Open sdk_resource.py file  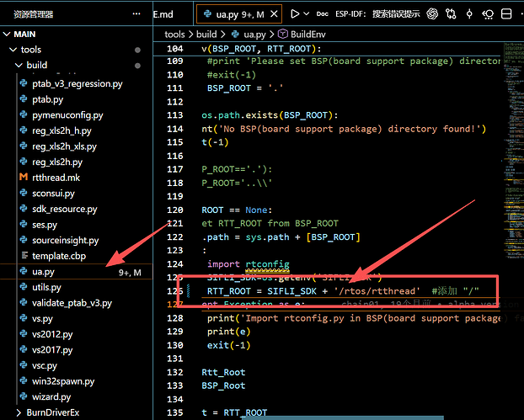coord(65,209)
